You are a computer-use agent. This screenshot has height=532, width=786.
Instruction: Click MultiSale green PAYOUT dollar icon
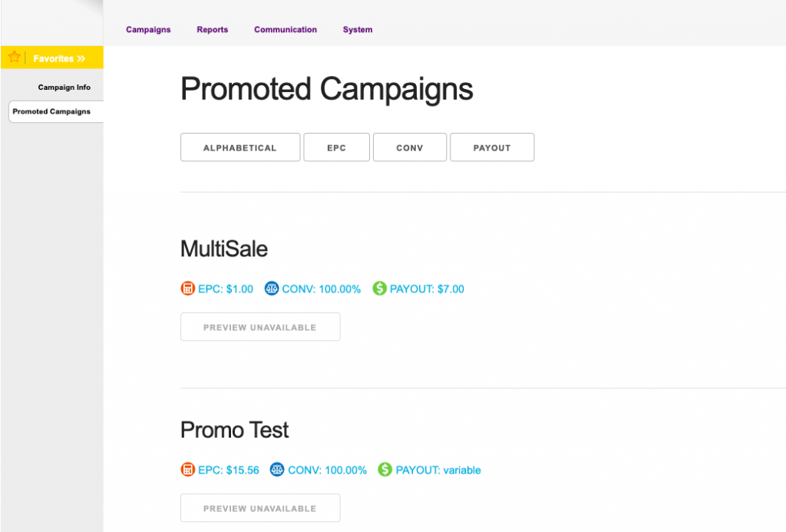pyautogui.click(x=379, y=289)
